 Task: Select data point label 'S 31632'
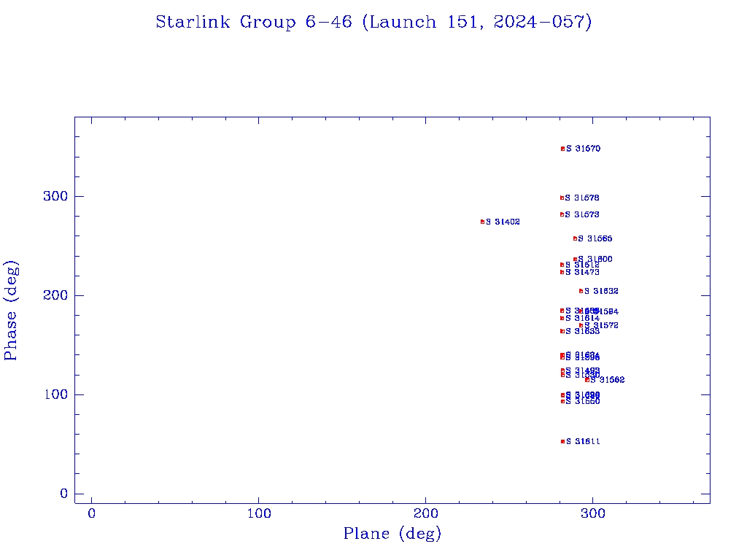(x=601, y=291)
